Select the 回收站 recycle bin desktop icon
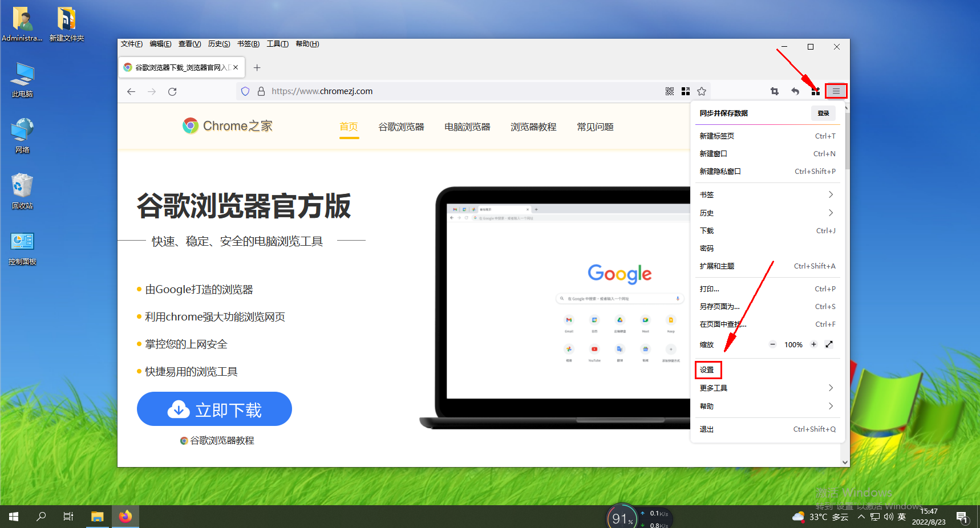The width and height of the screenshot is (980, 528). tap(22, 192)
